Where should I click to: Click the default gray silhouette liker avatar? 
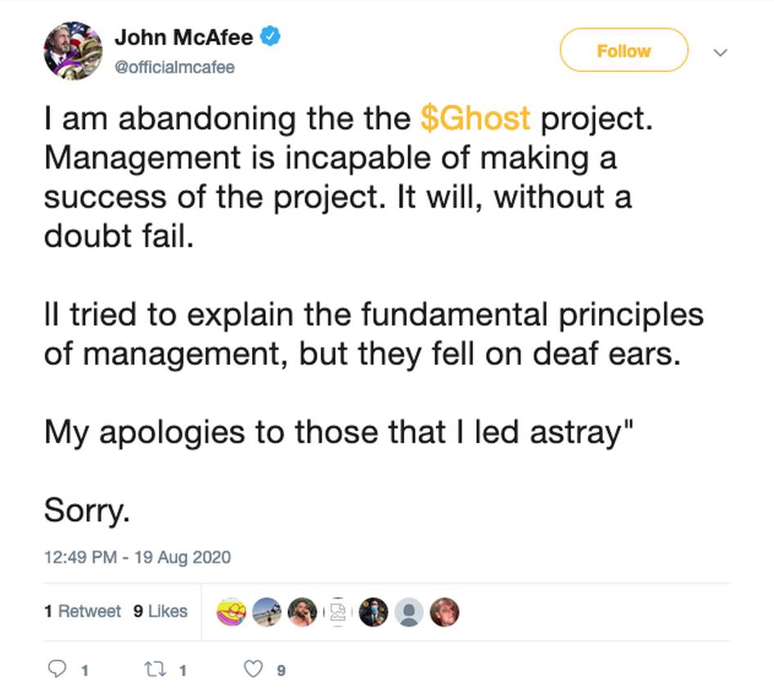(409, 612)
